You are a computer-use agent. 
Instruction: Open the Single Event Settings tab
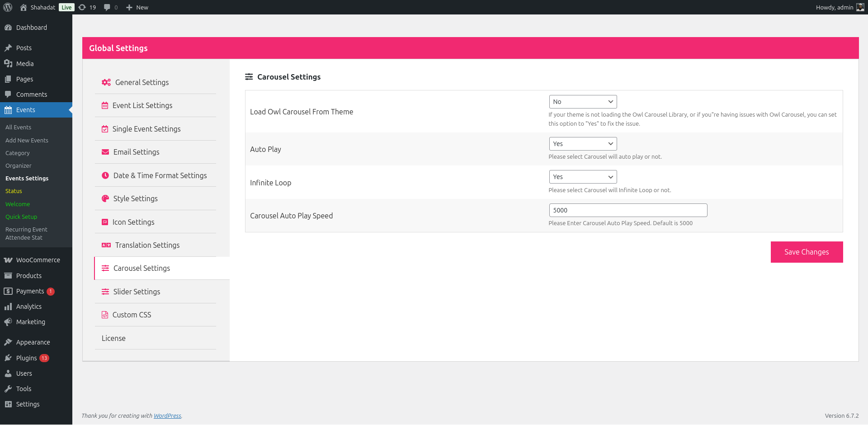coord(156,129)
